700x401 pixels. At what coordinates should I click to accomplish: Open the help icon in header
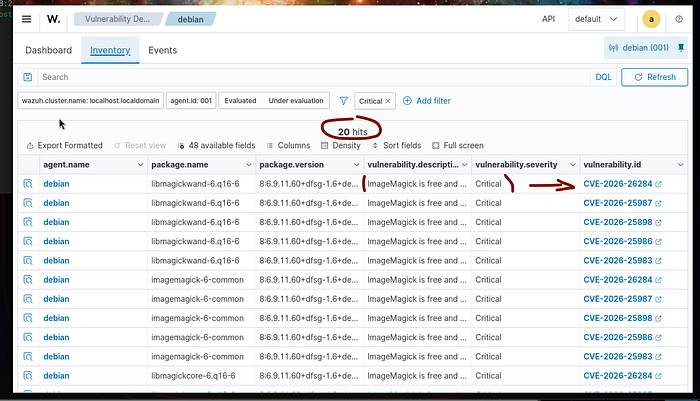point(679,19)
